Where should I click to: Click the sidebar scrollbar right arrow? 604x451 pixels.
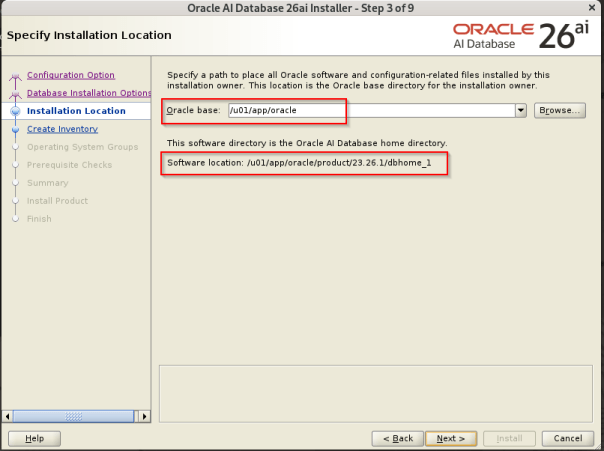(x=143, y=416)
